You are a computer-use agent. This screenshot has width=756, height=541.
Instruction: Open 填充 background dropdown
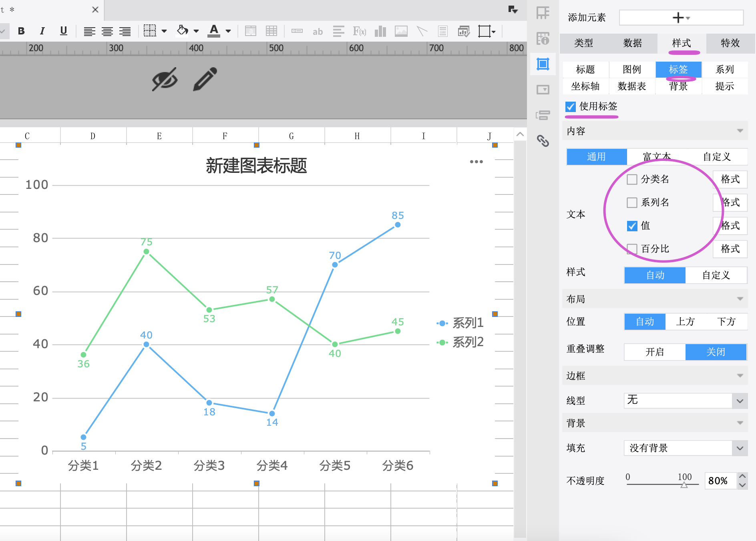tap(686, 448)
